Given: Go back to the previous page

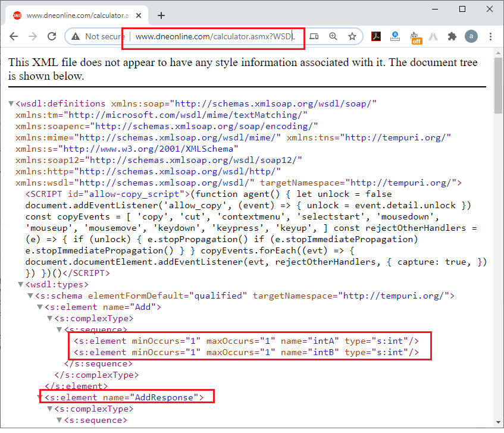Looking at the screenshot, I should [x=14, y=36].
